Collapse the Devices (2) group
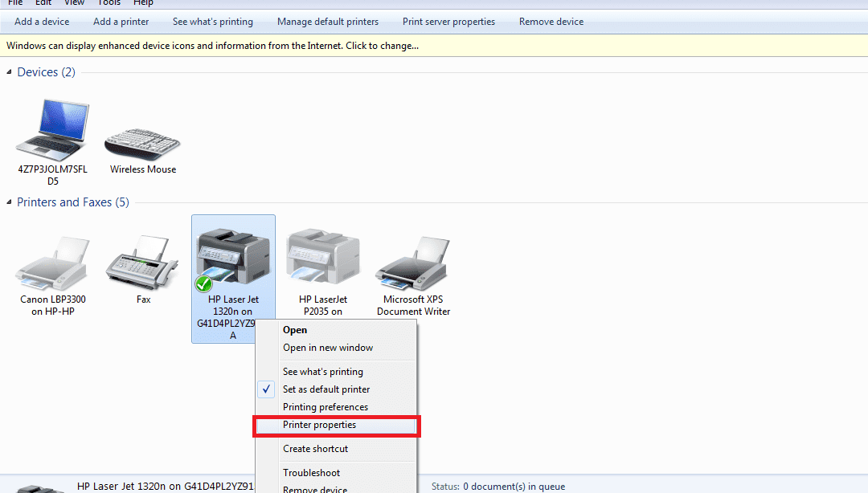Screen dimensions: 868x493 pyautogui.click(x=9, y=72)
